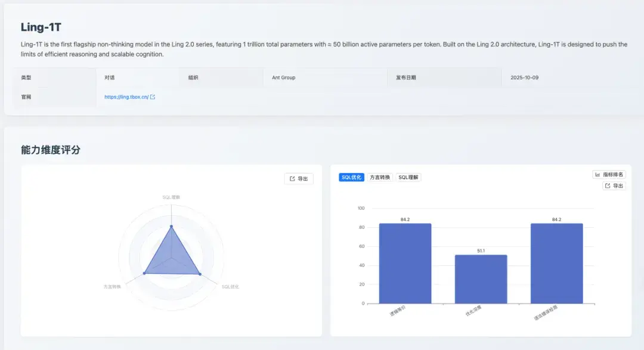Switch to the SQL理解 tab
Screen dimensions: 644x350
click(408, 177)
